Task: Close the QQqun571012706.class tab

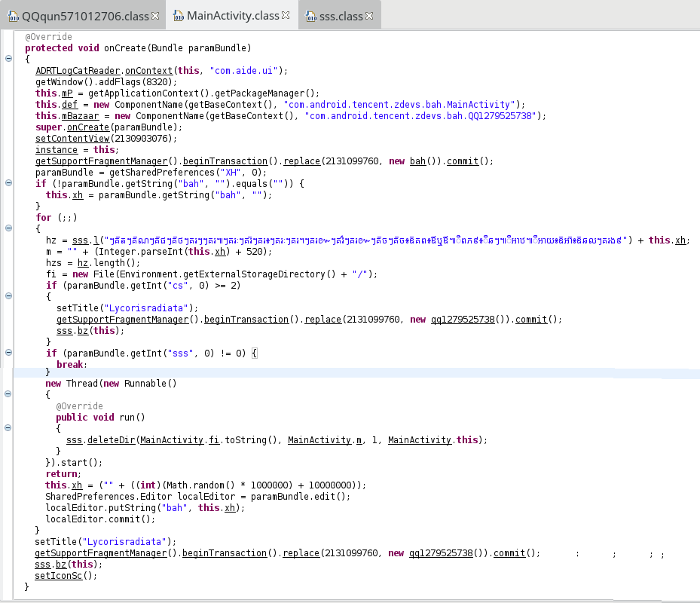Action: (155, 16)
